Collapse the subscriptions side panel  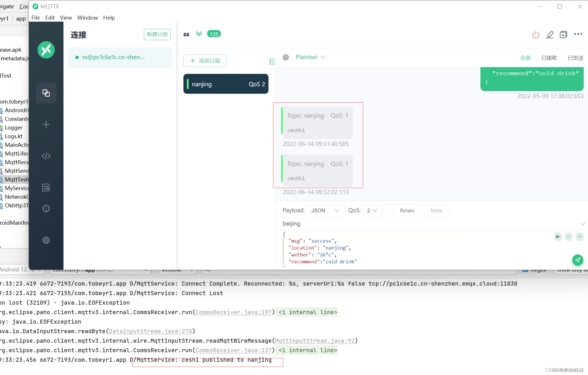click(x=271, y=61)
